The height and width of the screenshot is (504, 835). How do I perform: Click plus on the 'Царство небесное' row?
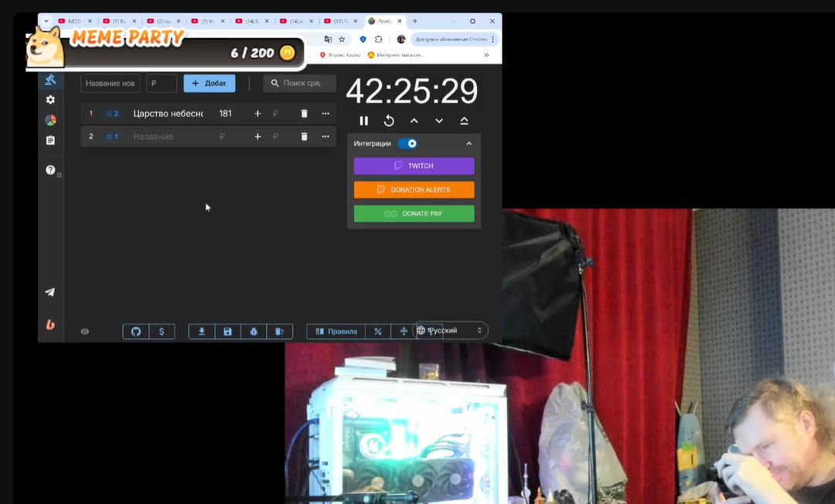click(257, 114)
